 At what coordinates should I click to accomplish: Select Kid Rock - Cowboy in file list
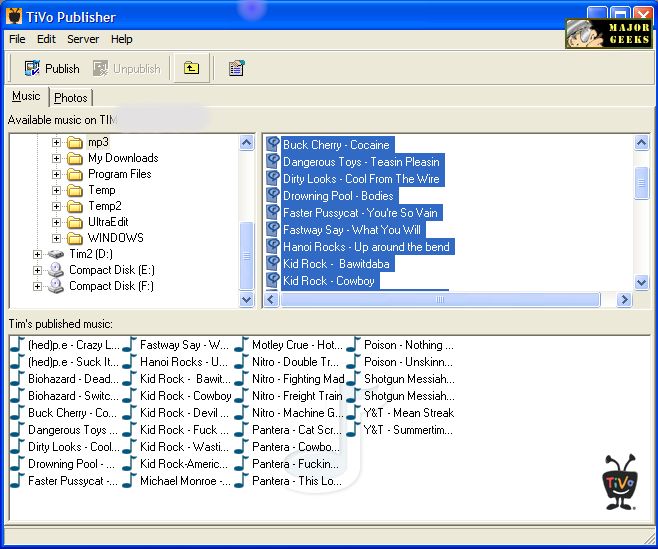[328, 281]
